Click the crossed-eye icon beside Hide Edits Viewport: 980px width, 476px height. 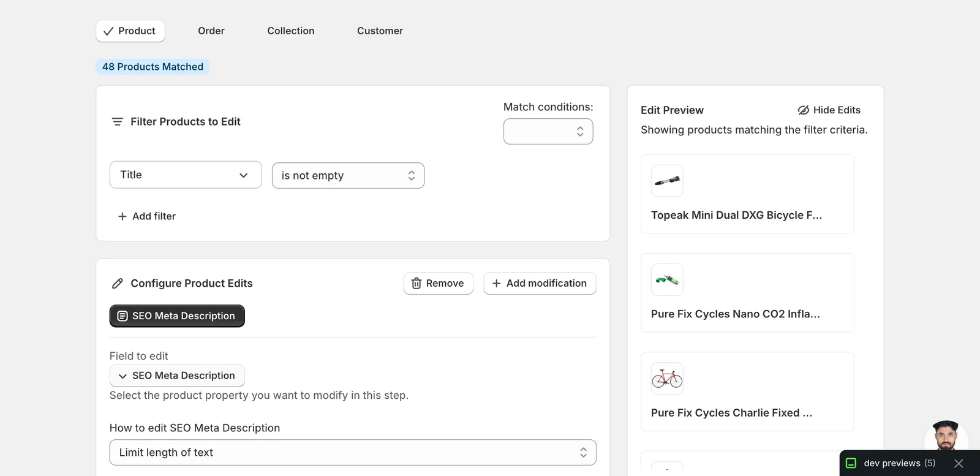(804, 110)
